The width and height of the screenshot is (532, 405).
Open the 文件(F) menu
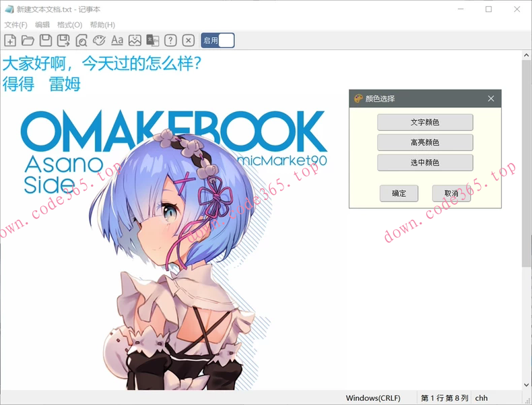[16, 25]
